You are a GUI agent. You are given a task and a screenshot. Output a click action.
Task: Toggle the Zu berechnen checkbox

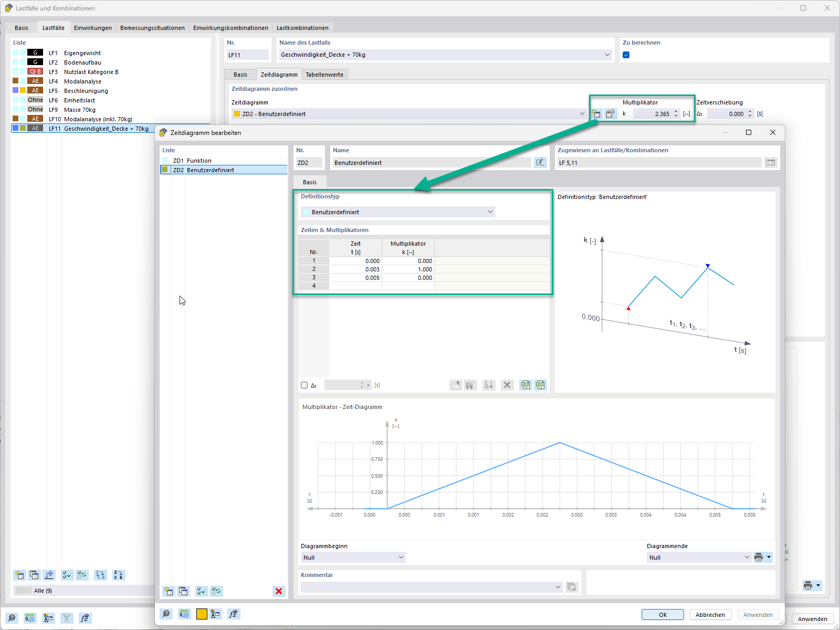tap(626, 55)
